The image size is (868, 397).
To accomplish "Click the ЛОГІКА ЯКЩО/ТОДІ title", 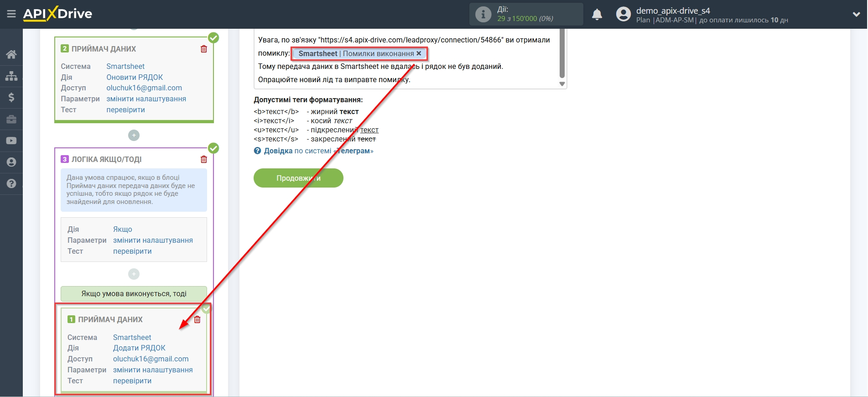I will [106, 159].
